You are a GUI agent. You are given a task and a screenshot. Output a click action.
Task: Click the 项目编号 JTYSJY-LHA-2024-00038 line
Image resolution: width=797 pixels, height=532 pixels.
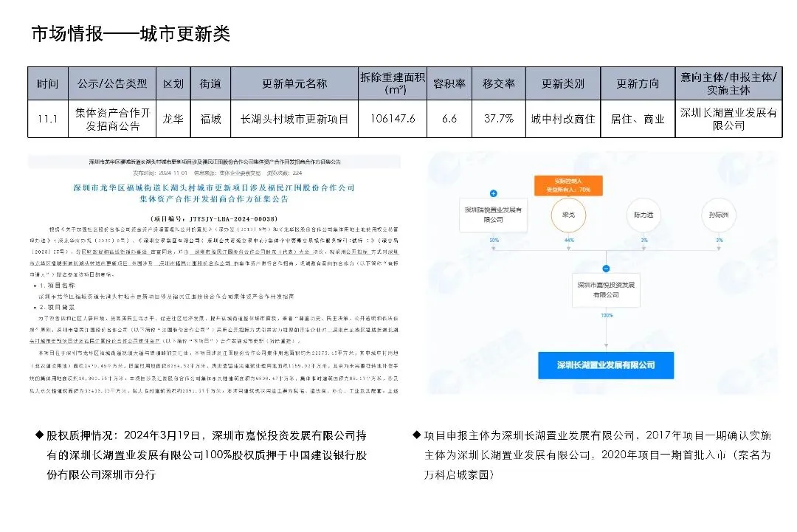[214, 219]
